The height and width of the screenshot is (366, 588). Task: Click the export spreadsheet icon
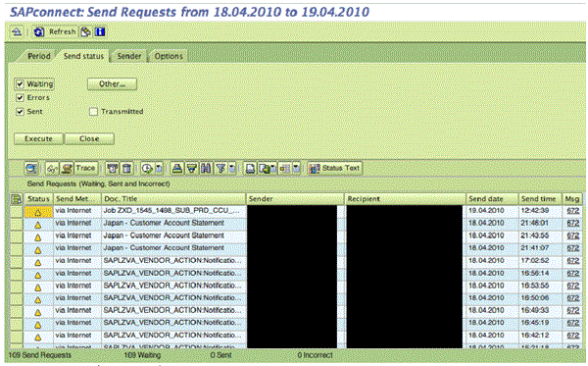[x=265, y=169]
